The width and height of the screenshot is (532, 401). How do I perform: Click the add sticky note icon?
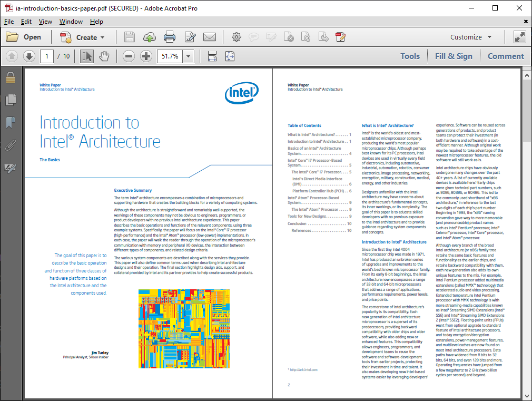(254, 37)
